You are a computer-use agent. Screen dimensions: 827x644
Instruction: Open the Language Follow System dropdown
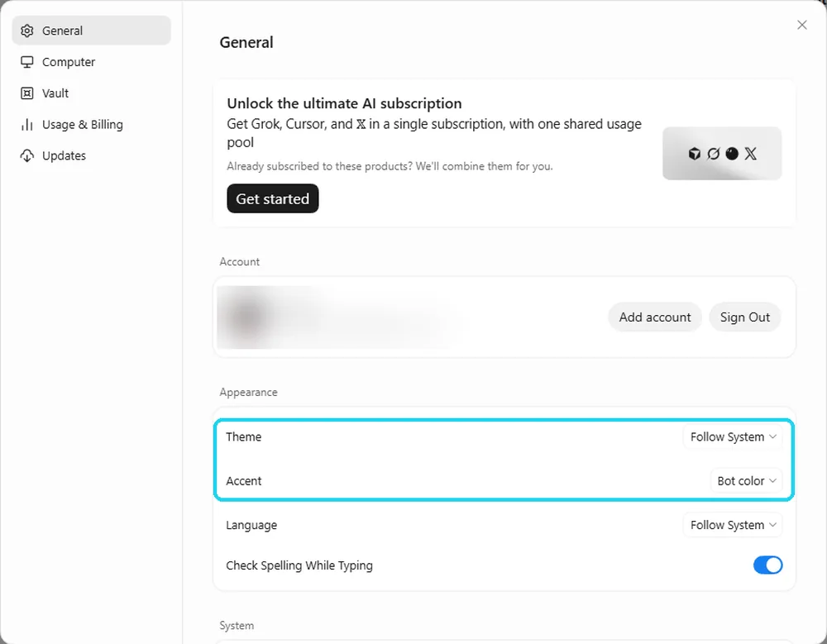pos(733,525)
